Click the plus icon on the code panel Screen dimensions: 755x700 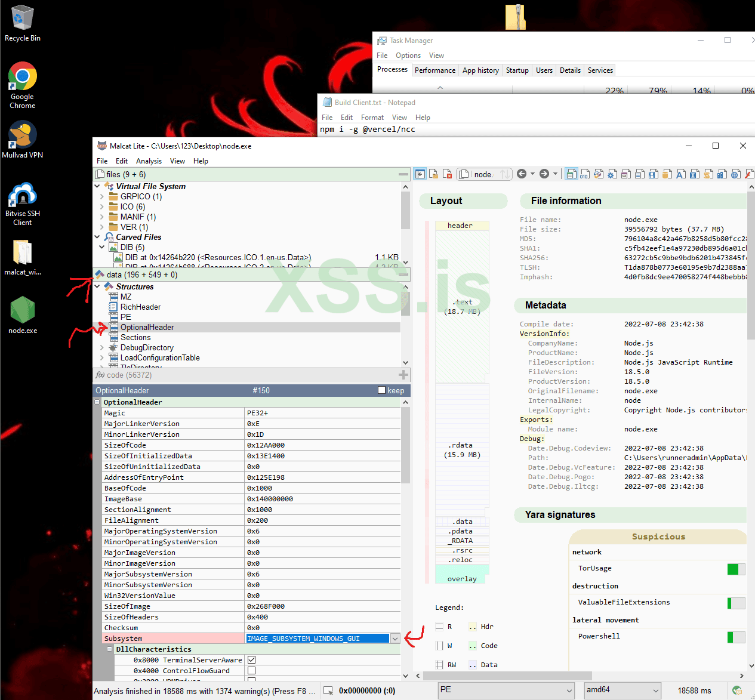403,375
